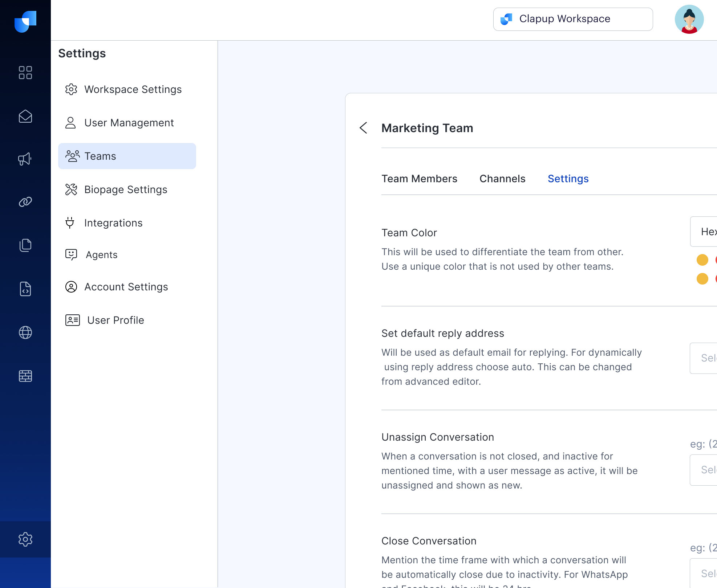The width and height of the screenshot is (717, 588).
Task: Select Teams in settings menu
Action: pos(127,156)
